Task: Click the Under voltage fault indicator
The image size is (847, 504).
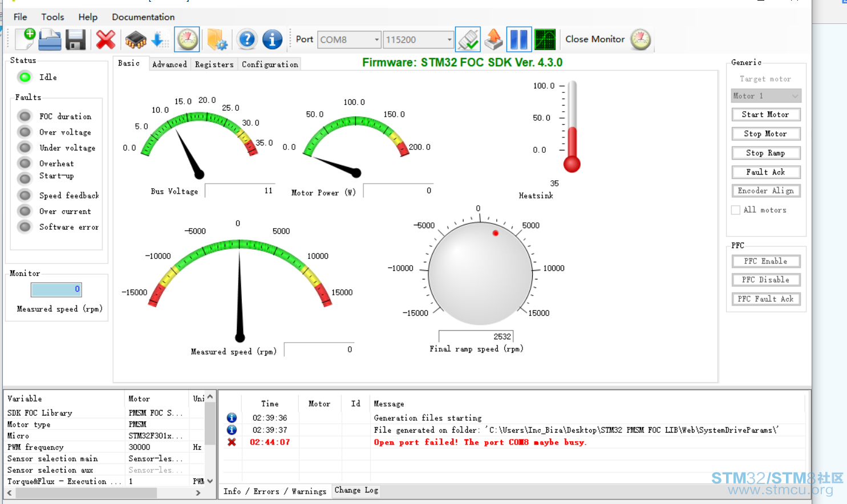Action: point(25,148)
